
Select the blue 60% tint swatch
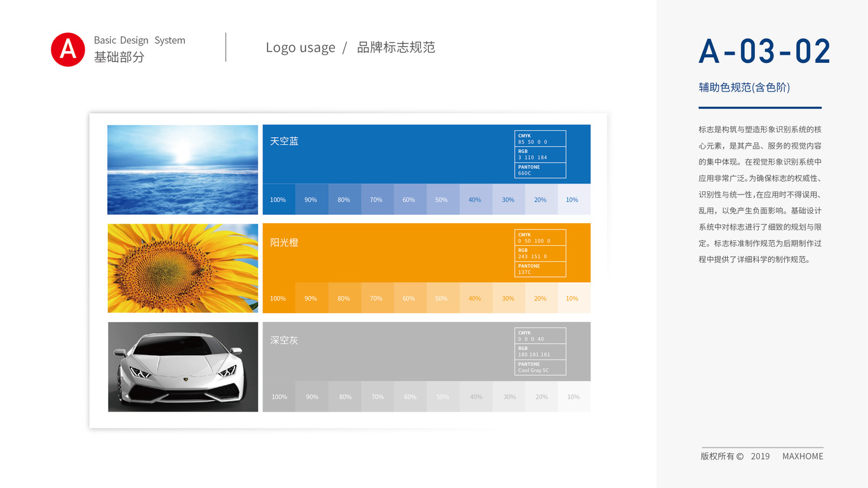[410, 200]
